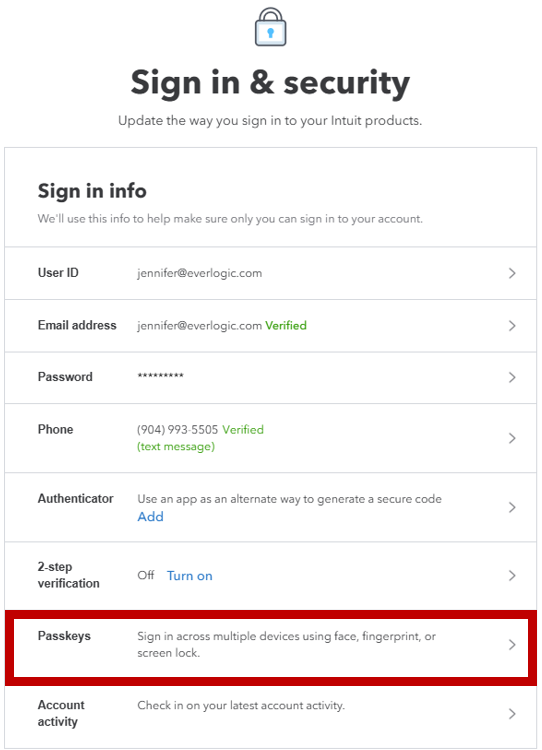Click the jennifer@everlogic.com User ID value

pos(199,273)
